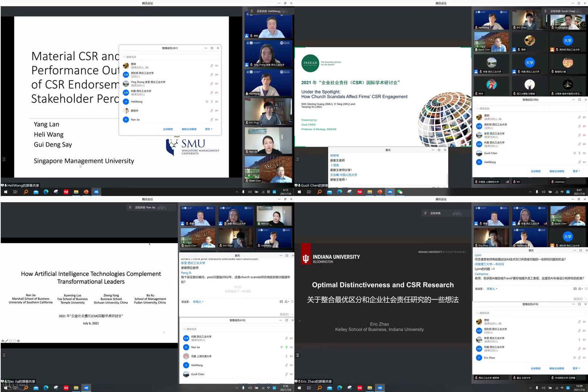Click Nan Jia's green microphone icon in the member list
Viewport: 588px width, 392px height.
(286, 347)
